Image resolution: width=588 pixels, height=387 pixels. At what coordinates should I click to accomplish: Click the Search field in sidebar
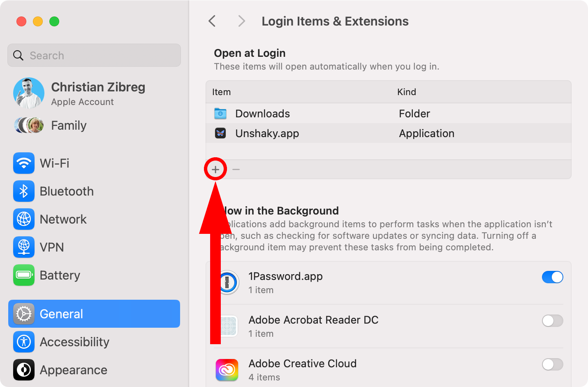point(94,55)
